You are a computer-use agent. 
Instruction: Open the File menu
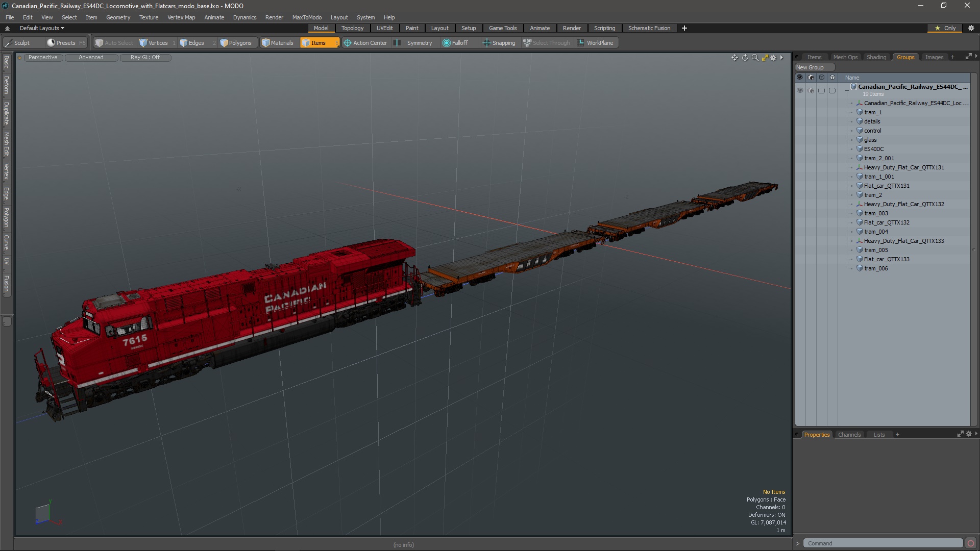coord(10,17)
